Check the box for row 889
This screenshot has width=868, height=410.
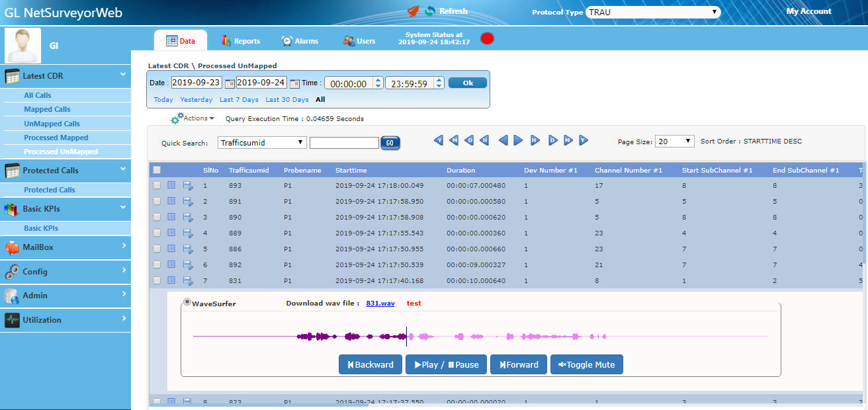pos(157,233)
